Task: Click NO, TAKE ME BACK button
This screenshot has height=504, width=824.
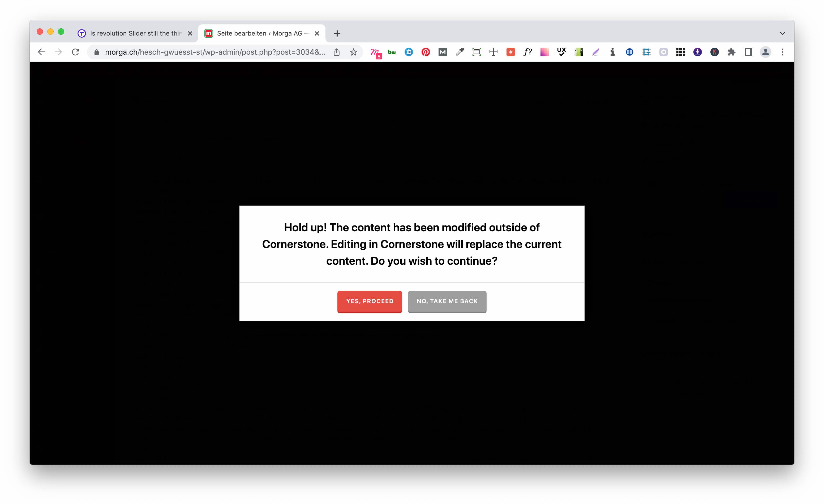Action: tap(447, 301)
